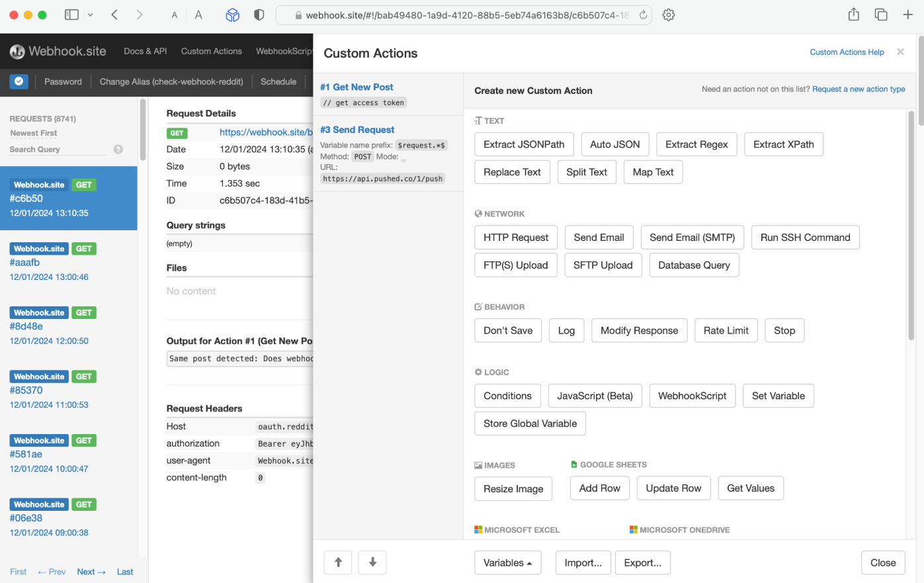Select request #06e38 in the list
The image size is (924, 583).
pyautogui.click(x=69, y=518)
